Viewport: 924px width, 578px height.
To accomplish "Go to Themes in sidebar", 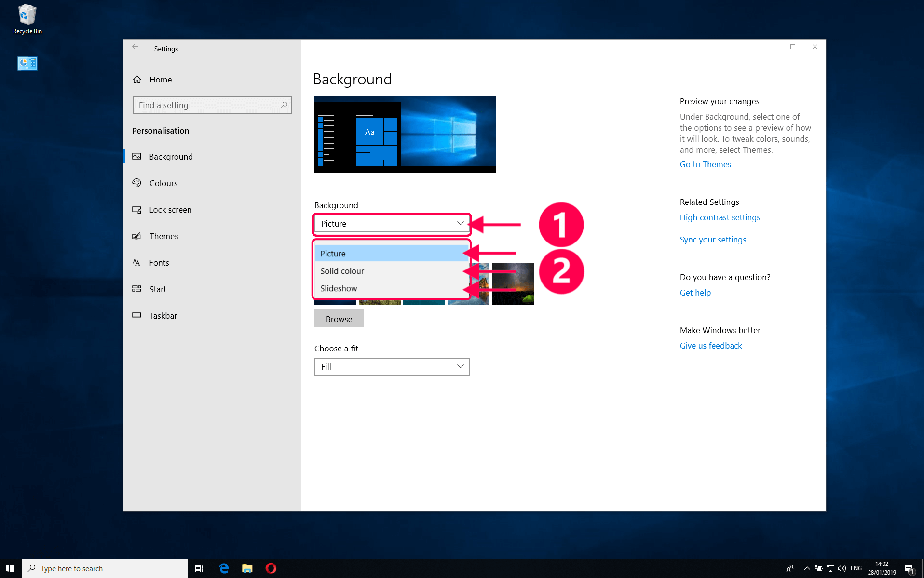I will (x=163, y=236).
